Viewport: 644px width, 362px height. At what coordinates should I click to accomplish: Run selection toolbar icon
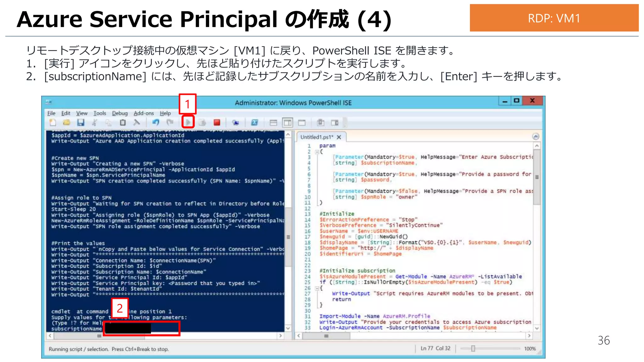[202, 123]
